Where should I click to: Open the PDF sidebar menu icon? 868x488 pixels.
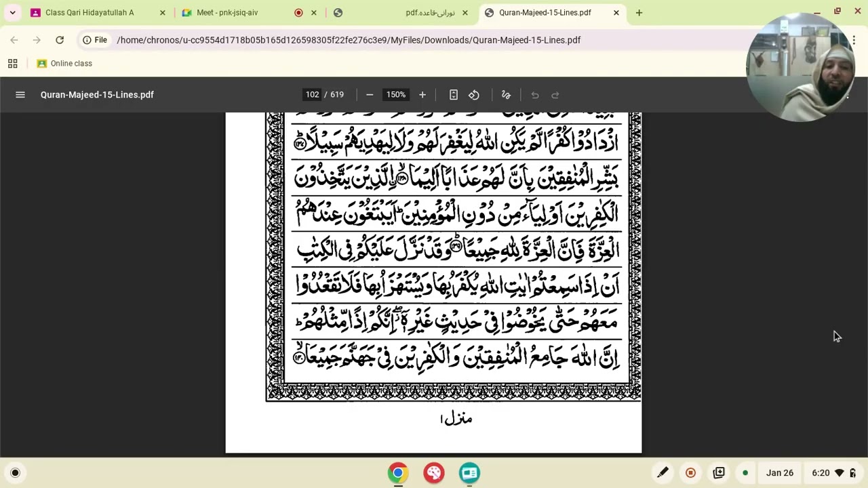(x=20, y=95)
